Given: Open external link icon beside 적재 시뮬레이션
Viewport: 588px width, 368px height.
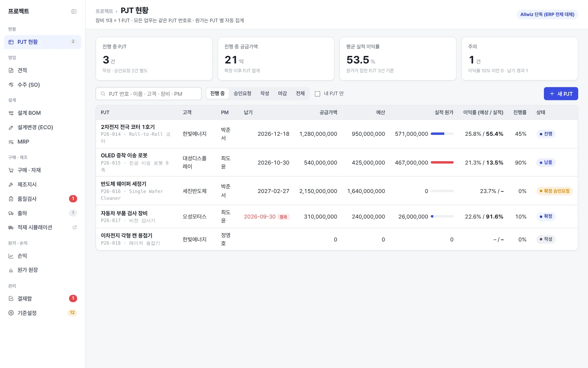Looking at the screenshot, I should 74,227.
